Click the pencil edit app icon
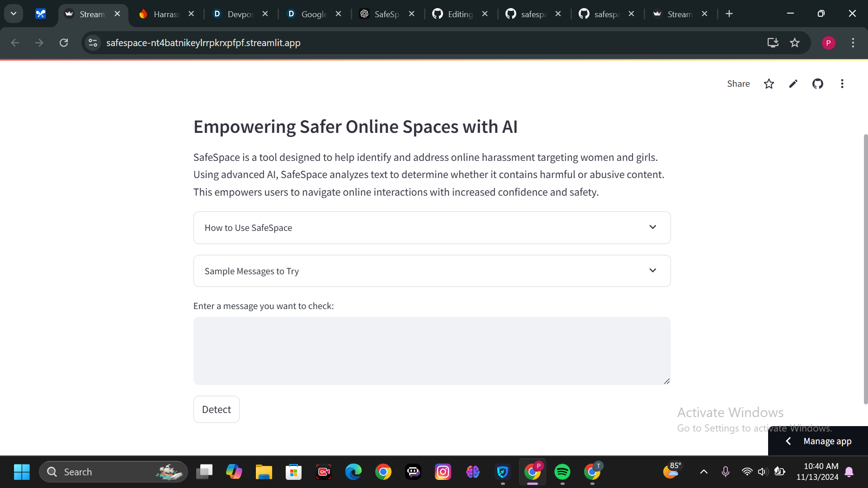This screenshot has width=868, height=488. 793,84
